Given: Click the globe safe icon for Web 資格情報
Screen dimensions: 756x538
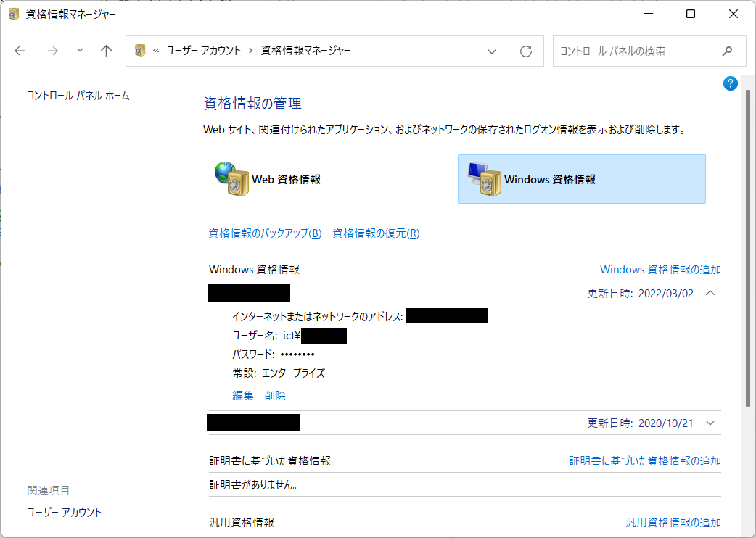Looking at the screenshot, I should [231, 179].
